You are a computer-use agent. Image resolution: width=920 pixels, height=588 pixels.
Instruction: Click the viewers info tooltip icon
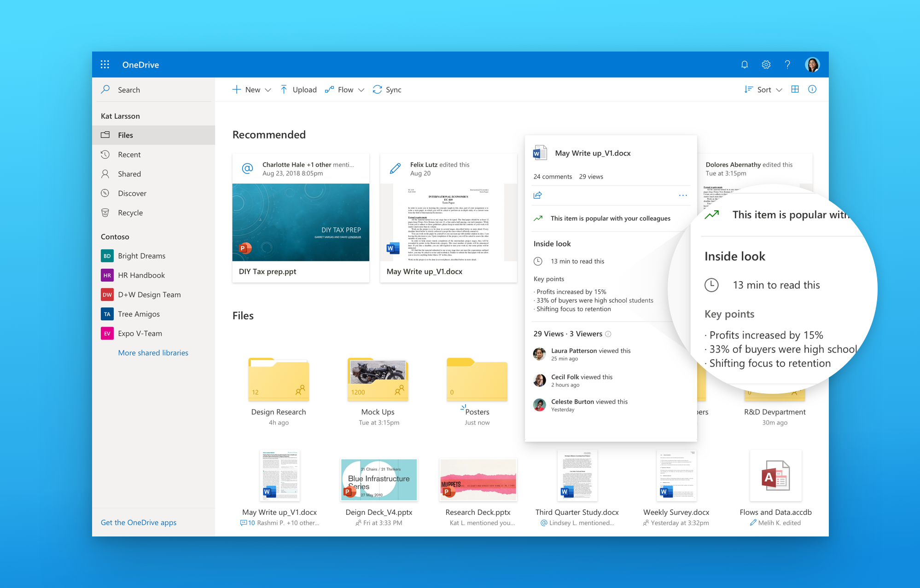[609, 334]
